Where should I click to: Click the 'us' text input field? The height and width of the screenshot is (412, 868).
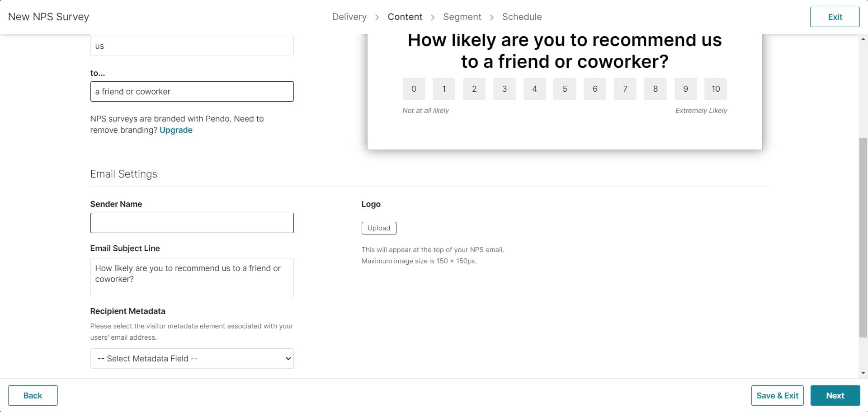click(x=192, y=46)
